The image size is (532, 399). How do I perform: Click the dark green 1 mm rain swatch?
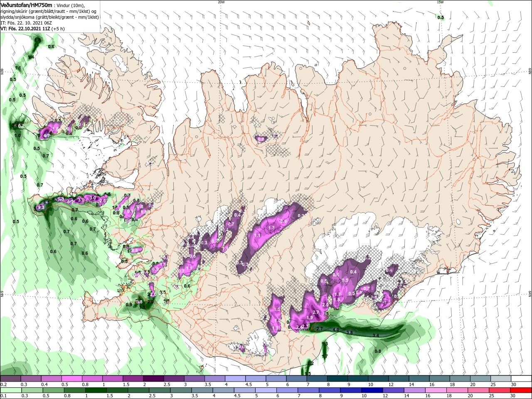tap(96, 390)
